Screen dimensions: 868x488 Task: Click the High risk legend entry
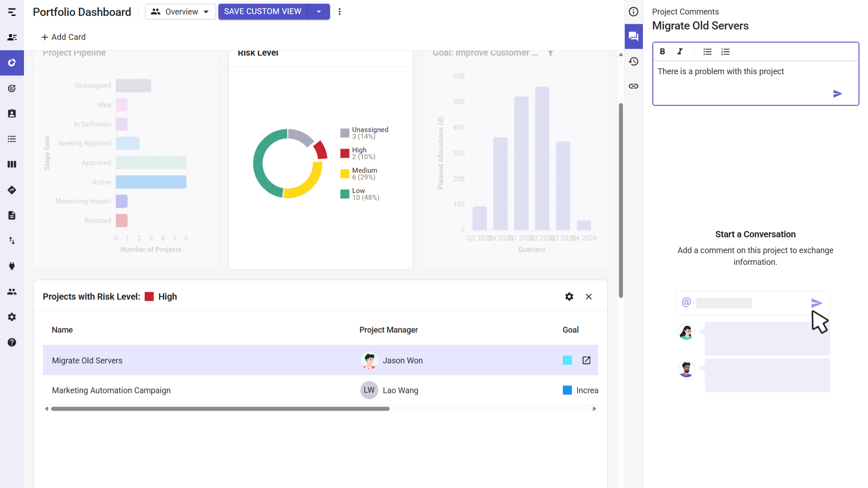pyautogui.click(x=358, y=153)
